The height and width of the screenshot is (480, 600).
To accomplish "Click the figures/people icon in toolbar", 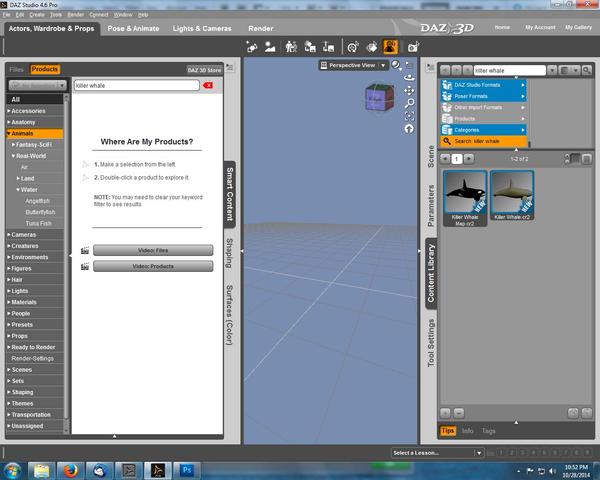I will pyautogui.click(x=292, y=47).
